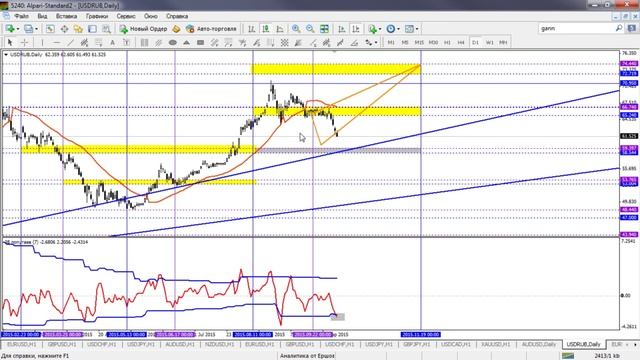Switch timeframe to M5
640x360 pixels.
tap(405, 42)
